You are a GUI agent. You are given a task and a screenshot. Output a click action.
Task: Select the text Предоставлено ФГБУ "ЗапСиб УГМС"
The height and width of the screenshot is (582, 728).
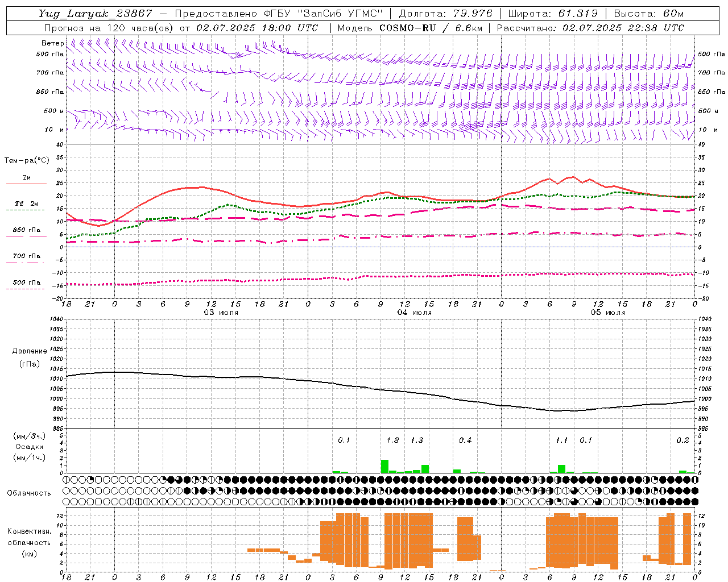click(x=279, y=14)
